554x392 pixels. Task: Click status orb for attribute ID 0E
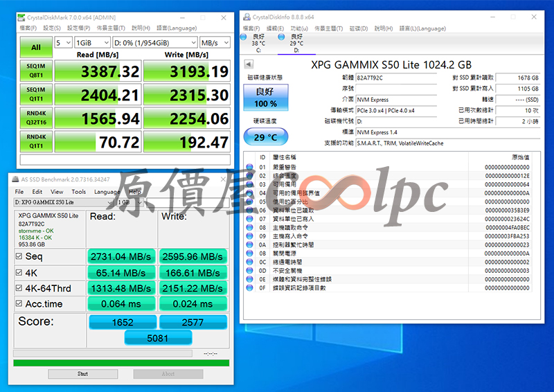click(x=249, y=279)
